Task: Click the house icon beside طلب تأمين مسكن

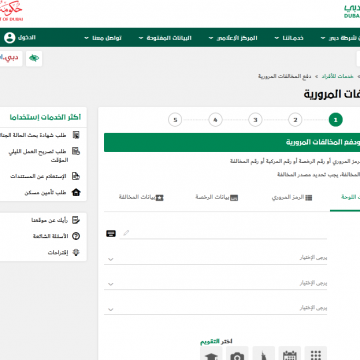Action: (x=76, y=192)
